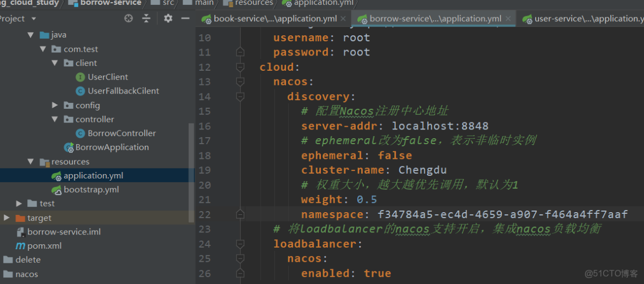Select borrow-service.iml file
The image size is (644, 284).
pos(64,232)
